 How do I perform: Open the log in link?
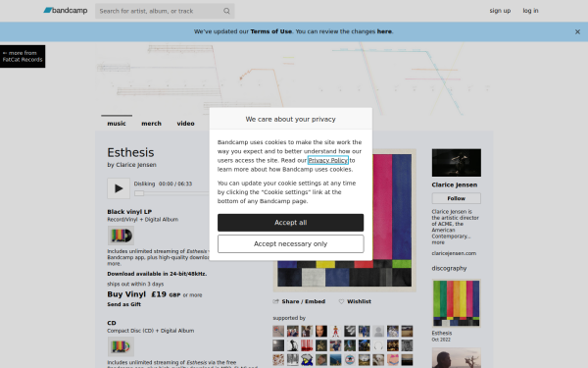pos(530,11)
